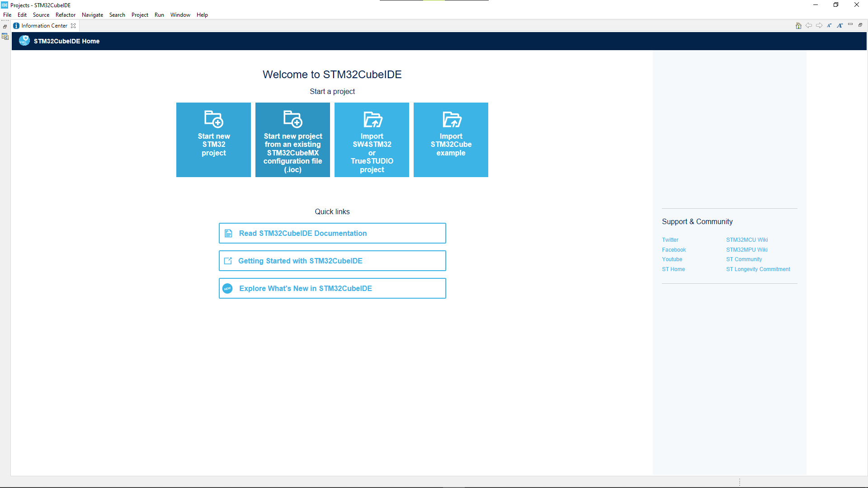Click the magnify font size icon

(x=840, y=26)
